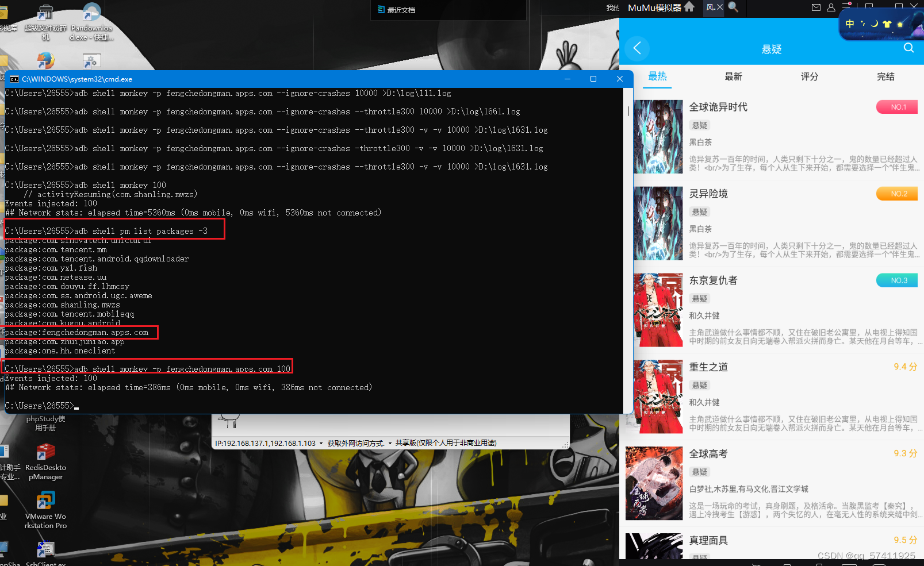Screen dimensions: 924x566
Task: Click the NO.1 rank badge
Action: click(897, 107)
